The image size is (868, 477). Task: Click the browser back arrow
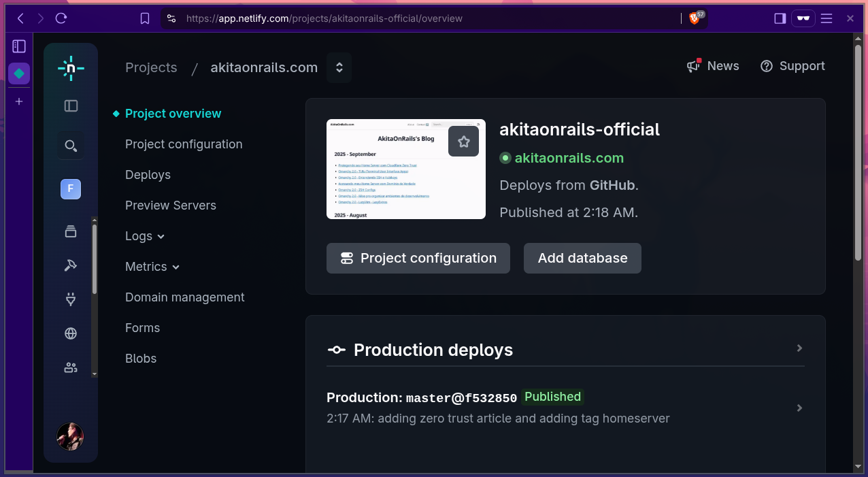[20, 18]
